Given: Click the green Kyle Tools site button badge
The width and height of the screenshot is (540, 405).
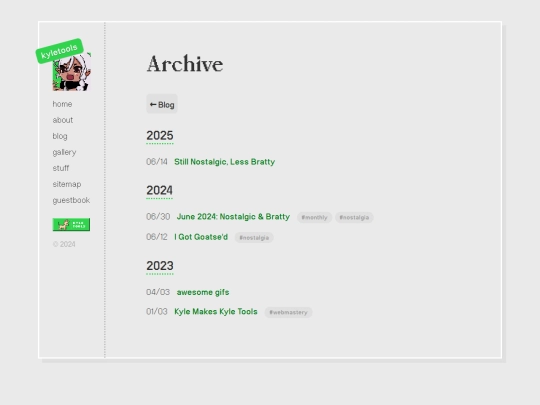Looking at the screenshot, I should [x=71, y=225].
